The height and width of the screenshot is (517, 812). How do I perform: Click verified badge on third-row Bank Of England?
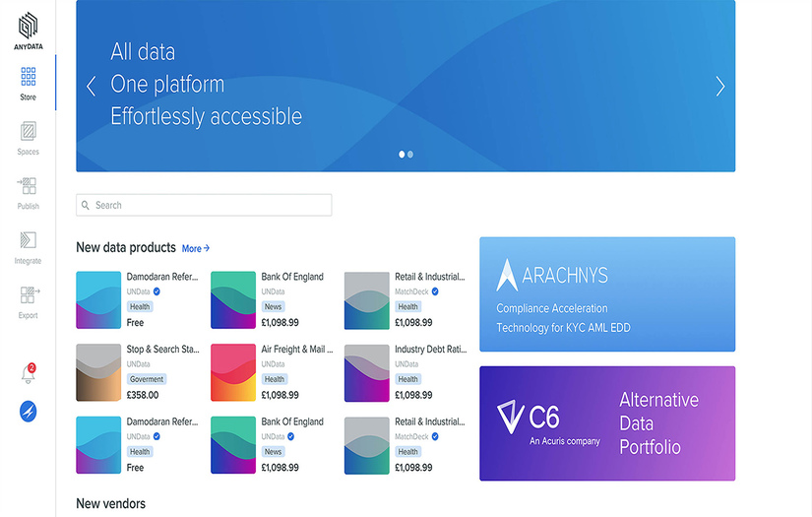(291, 436)
